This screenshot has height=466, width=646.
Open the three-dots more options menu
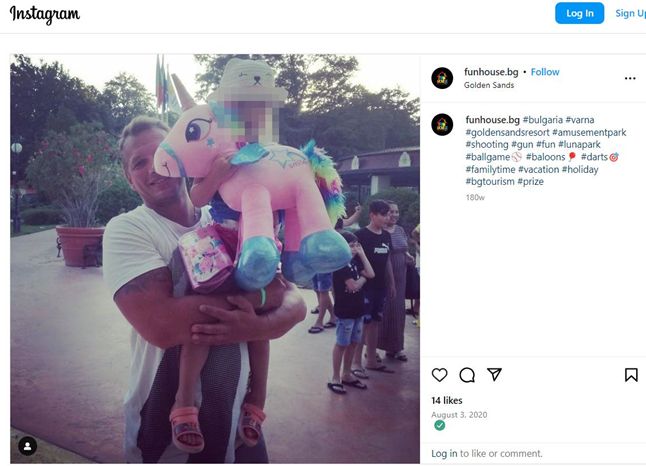(x=630, y=78)
